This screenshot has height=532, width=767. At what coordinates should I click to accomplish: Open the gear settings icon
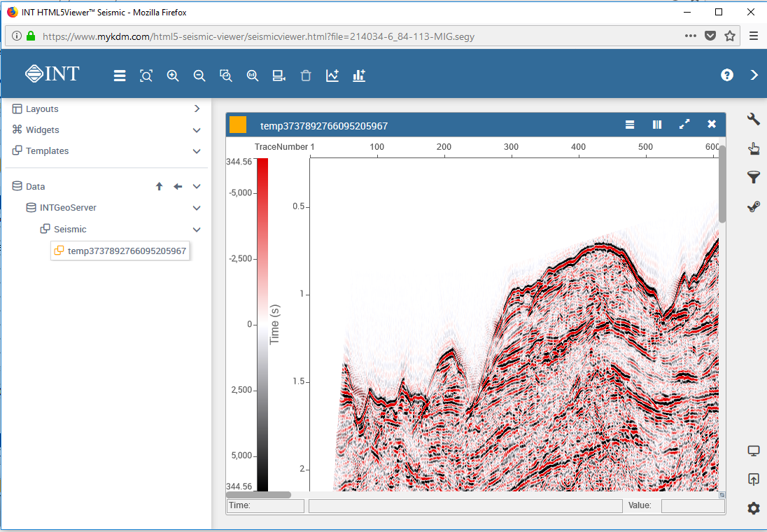[753, 508]
